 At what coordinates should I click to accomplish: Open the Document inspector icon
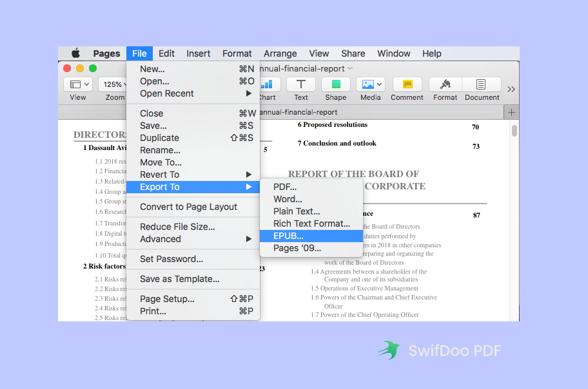tap(481, 85)
